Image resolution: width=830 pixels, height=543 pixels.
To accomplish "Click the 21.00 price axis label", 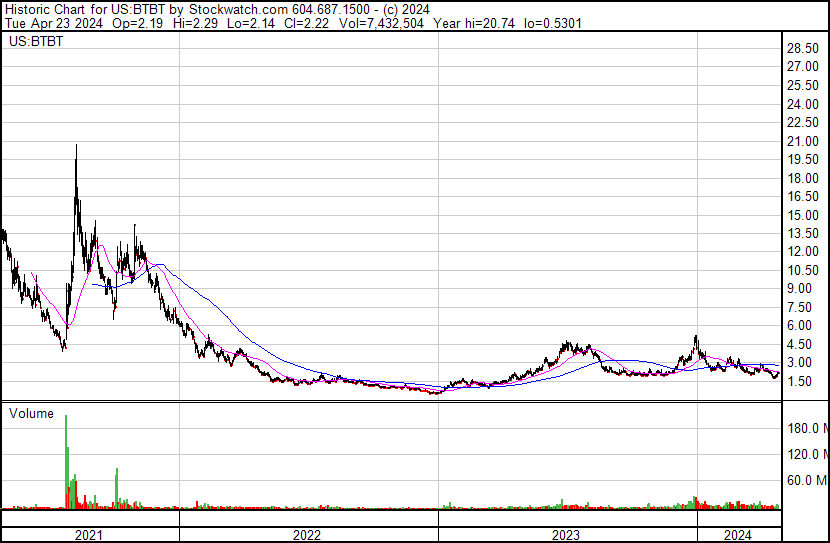I will click(x=803, y=141).
